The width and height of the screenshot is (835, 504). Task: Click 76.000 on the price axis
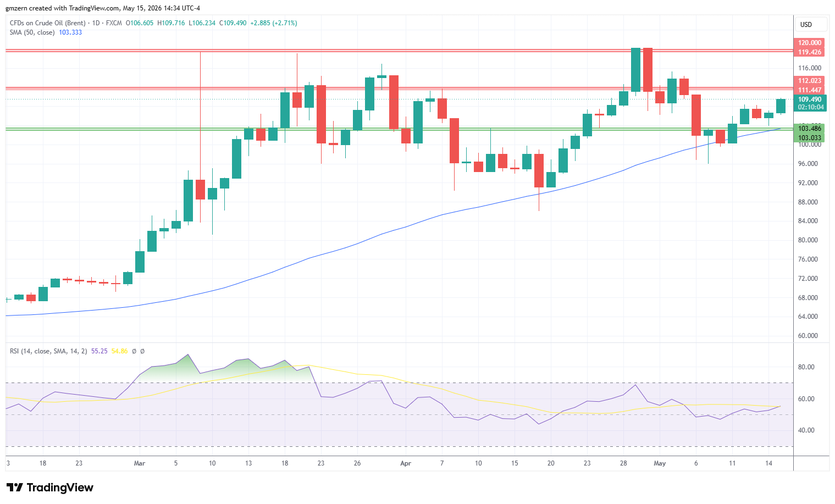point(808,259)
